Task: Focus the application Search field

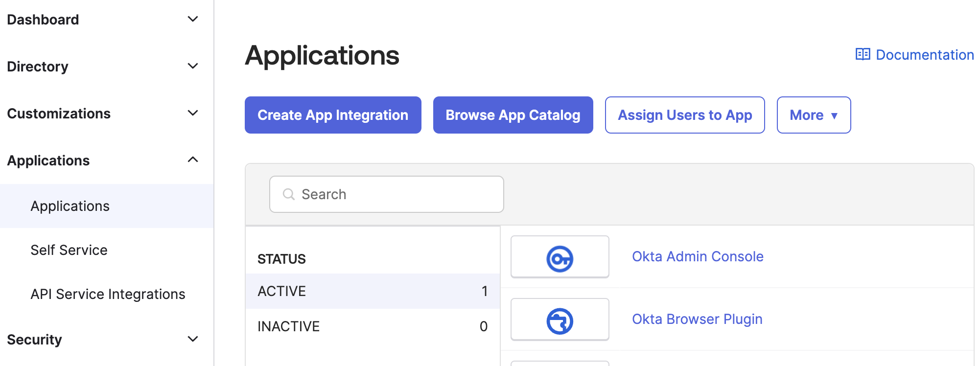Action: (387, 194)
